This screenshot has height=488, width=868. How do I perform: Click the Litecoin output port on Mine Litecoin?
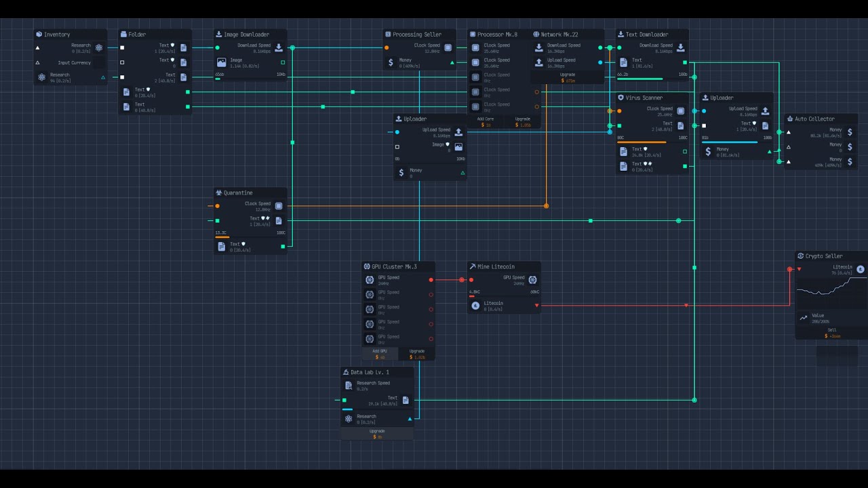(x=537, y=306)
